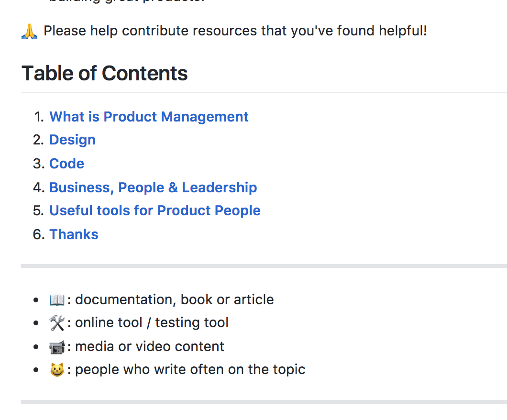Open the 'Design' section link
The image size is (507, 420).
pos(72,139)
